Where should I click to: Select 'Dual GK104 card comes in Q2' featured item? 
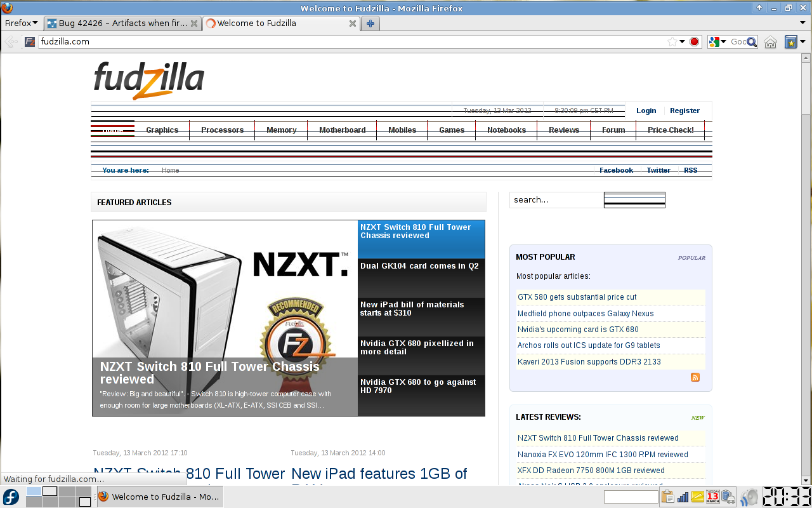421,266
